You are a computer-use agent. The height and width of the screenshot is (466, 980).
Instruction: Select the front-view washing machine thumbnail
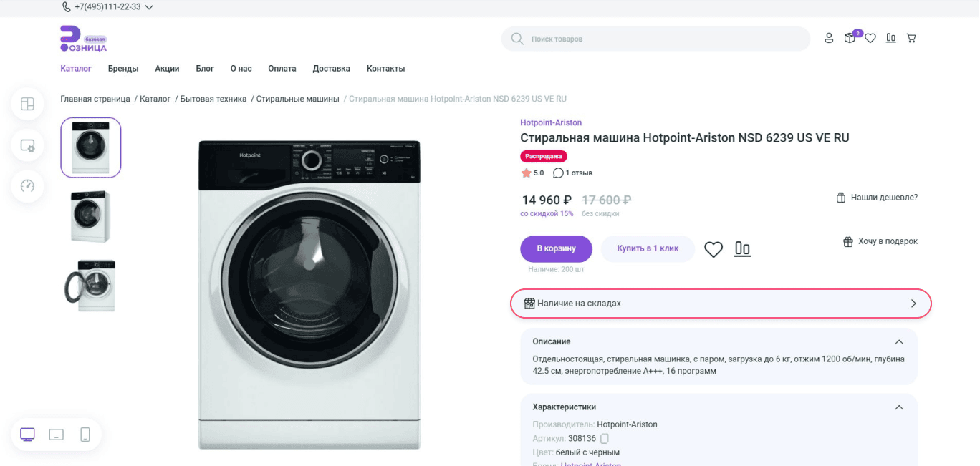[x=91, y=147]
